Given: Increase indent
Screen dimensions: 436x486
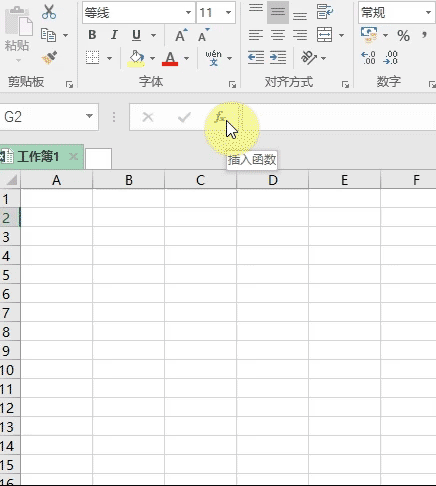Looking at the screenshot, I should [278, 58].
